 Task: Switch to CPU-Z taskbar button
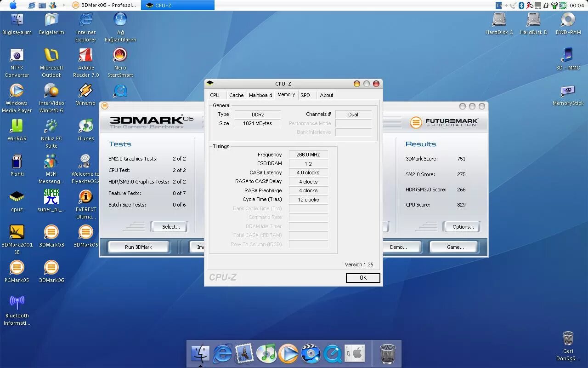click(178, 5)
